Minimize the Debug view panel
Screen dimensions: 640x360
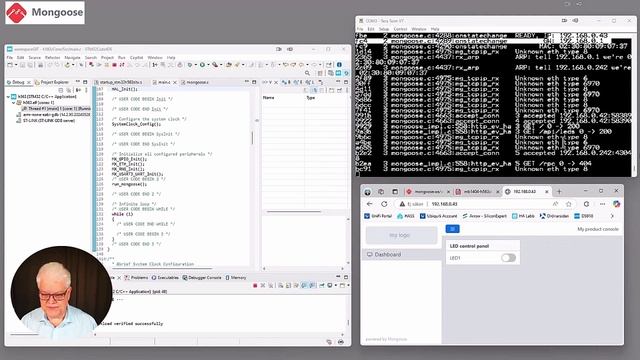78,82
